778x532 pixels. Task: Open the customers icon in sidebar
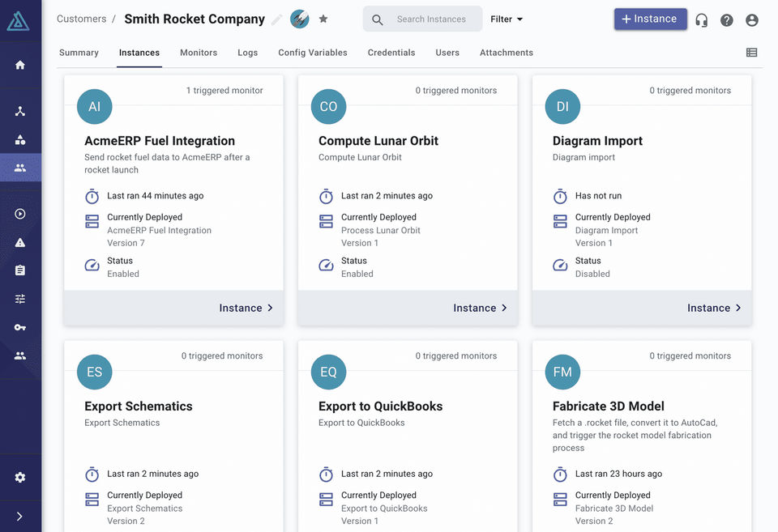click(x=20, y=168)
